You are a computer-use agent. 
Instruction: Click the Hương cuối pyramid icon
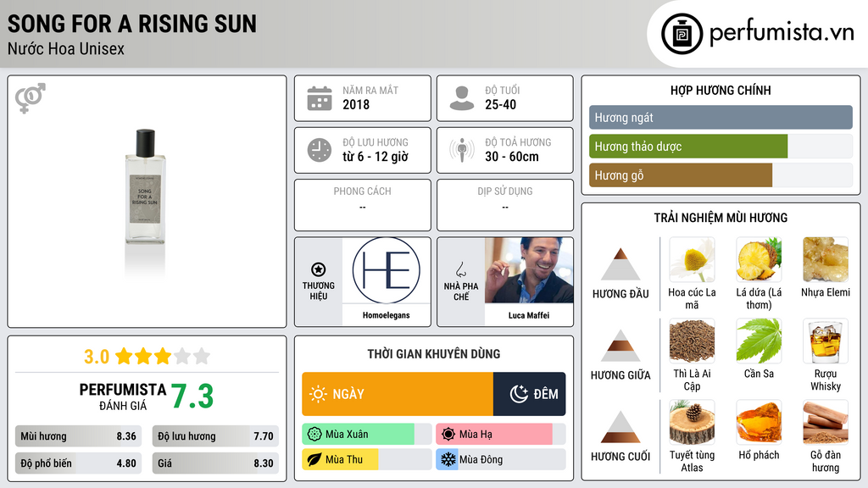pyautogui.click(x=620, y=427)
